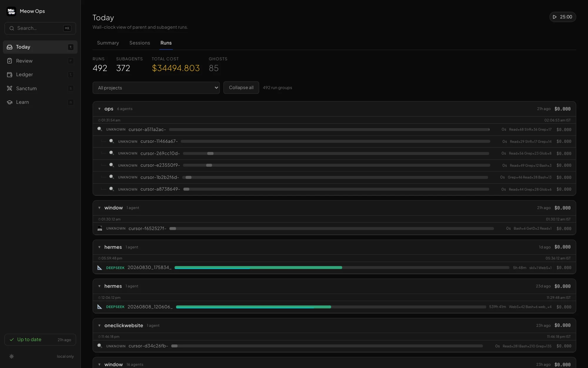588x368 pixels.
Task: Click the green progress bar for 20260830_175834_
Action: pyautogui.click(x=258, y=268)
